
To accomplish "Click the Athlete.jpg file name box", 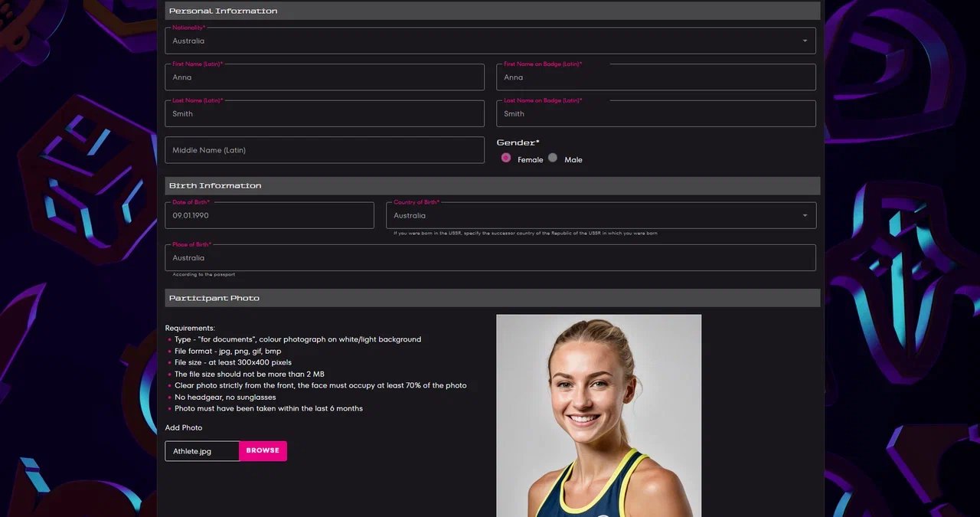I will pyautogui.click(x=202, y=451).
